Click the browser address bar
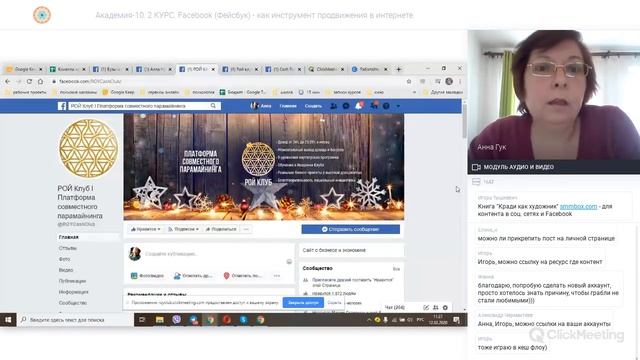640x360 pixels. tap(229, 81)
